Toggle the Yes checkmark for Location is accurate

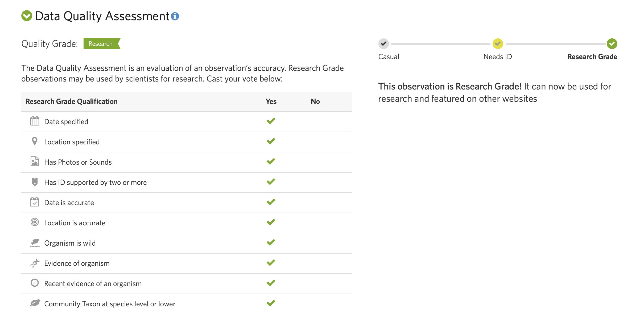point(271,222)
